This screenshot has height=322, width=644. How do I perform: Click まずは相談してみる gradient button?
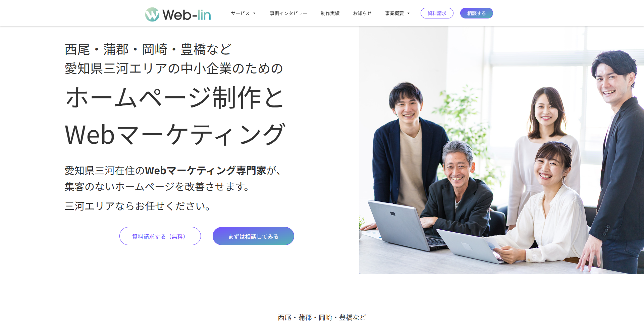[x=253, y=236]
